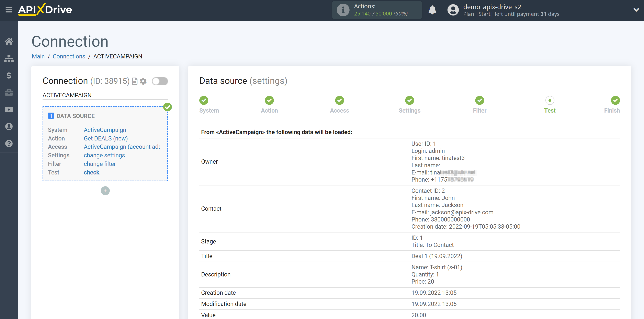Open ActiveCampaign system link

pos(105,130)
